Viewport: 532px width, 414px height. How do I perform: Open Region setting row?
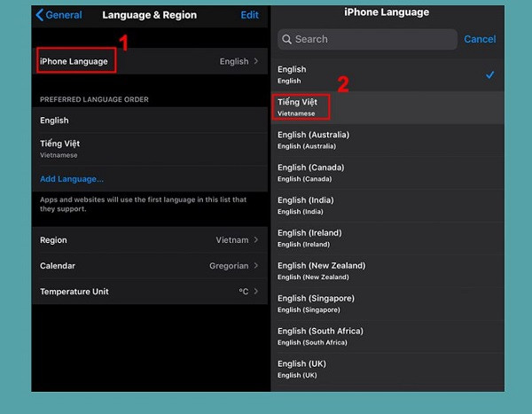[x=150, y=240]
